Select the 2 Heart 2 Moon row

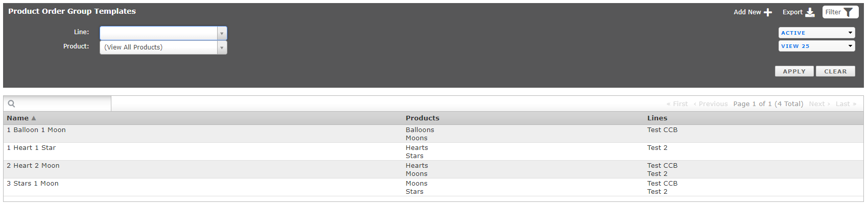coord(433,169)
